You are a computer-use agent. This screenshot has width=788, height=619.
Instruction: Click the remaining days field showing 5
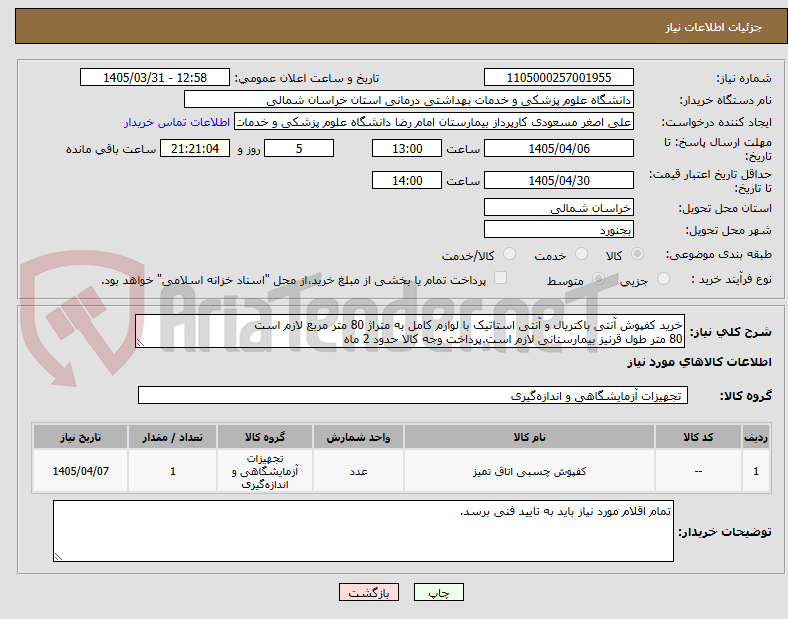[299, 149]
